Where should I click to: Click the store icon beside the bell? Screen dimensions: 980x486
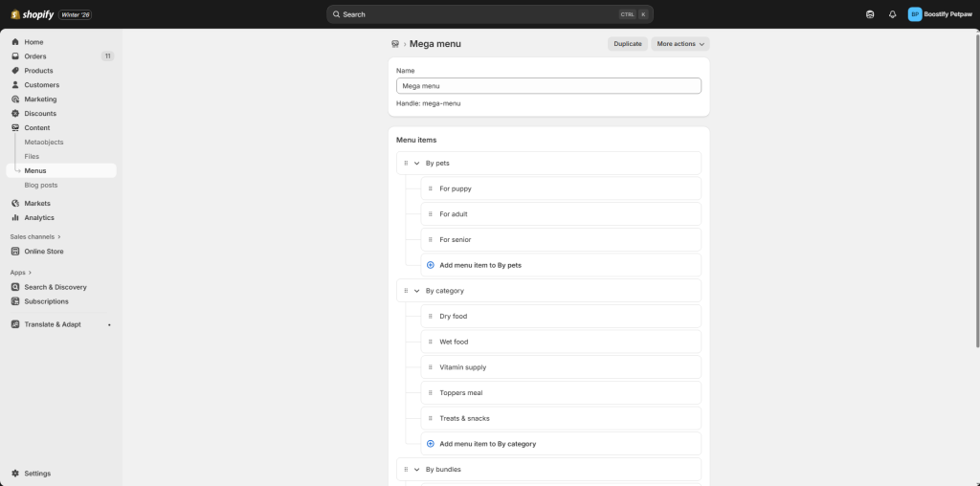[x=870, y=14]
